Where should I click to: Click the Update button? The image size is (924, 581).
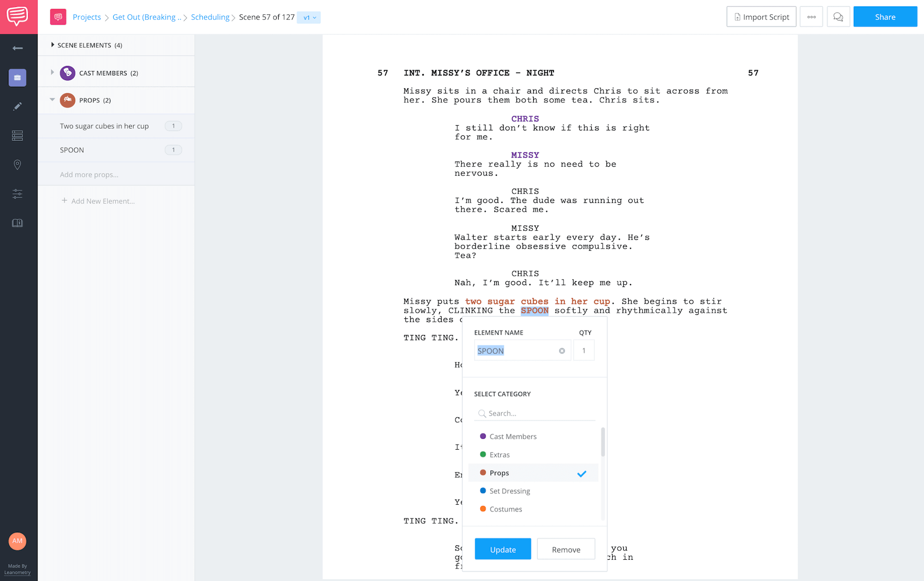tap(503, 549)
